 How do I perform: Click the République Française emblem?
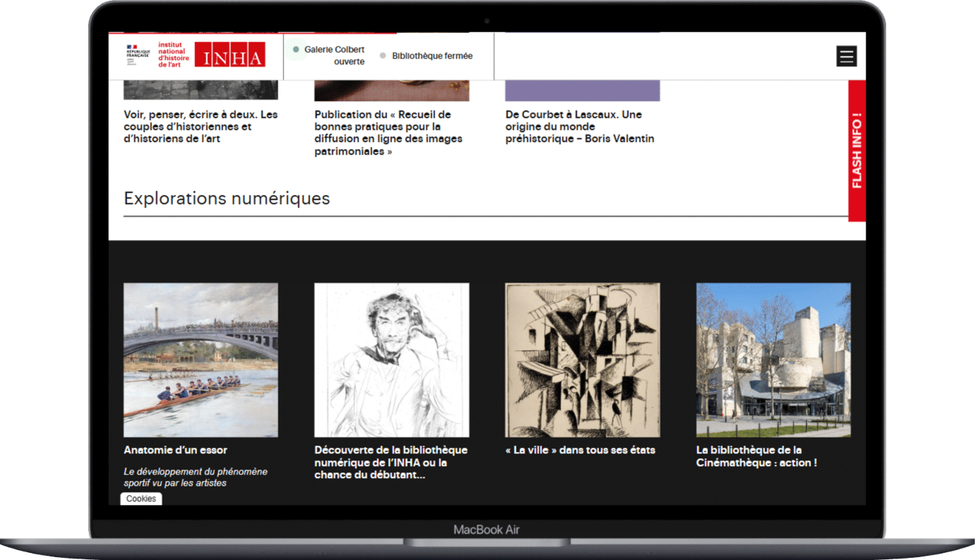(x=138, y=55)
